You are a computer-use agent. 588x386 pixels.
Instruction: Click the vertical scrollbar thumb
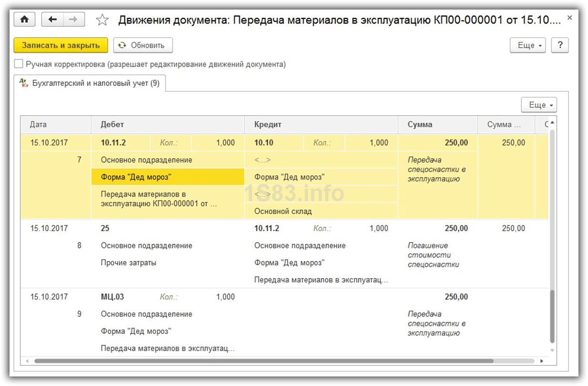552,315
